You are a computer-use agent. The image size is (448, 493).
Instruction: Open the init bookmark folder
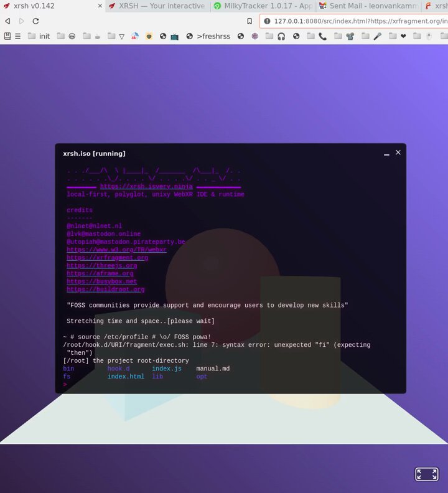[39, 36]
